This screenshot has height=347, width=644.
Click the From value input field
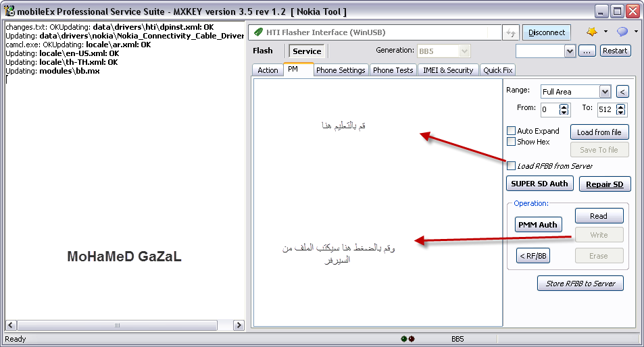550,109
